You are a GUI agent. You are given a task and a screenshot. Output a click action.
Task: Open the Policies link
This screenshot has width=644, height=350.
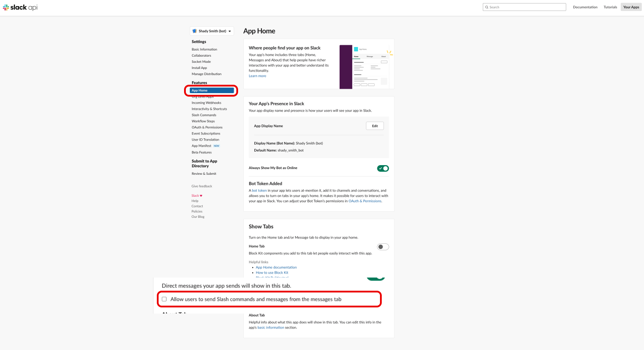tap(197, 211)
